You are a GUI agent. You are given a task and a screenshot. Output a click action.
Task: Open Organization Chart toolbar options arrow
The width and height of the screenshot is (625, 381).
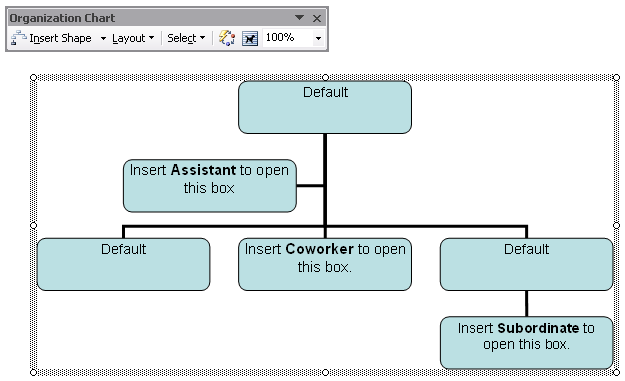[299, 18]
